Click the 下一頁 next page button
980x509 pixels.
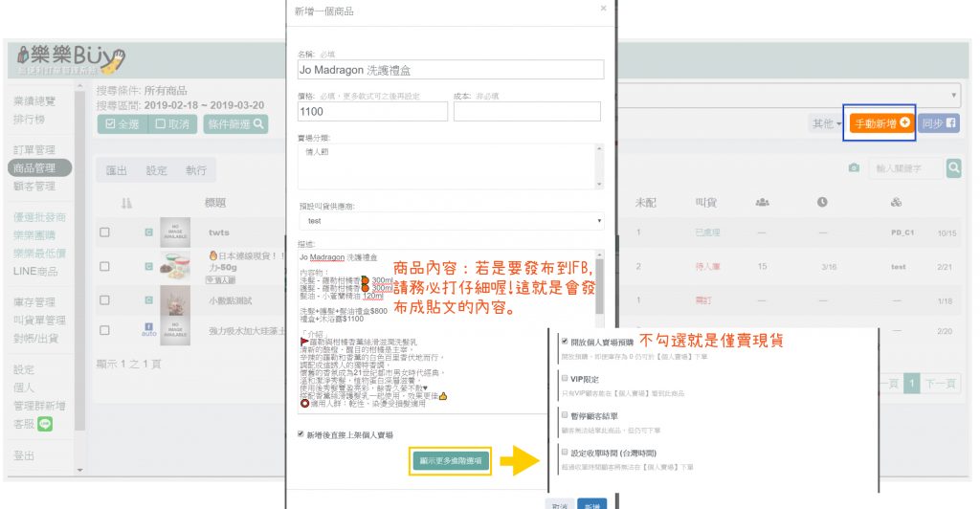[x=940, y=383]
